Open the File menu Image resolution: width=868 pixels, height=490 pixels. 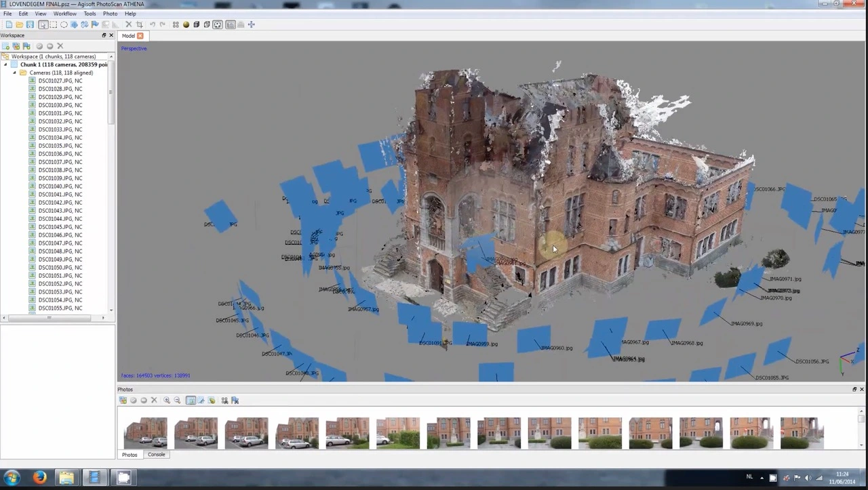click(x=7, y=14)
